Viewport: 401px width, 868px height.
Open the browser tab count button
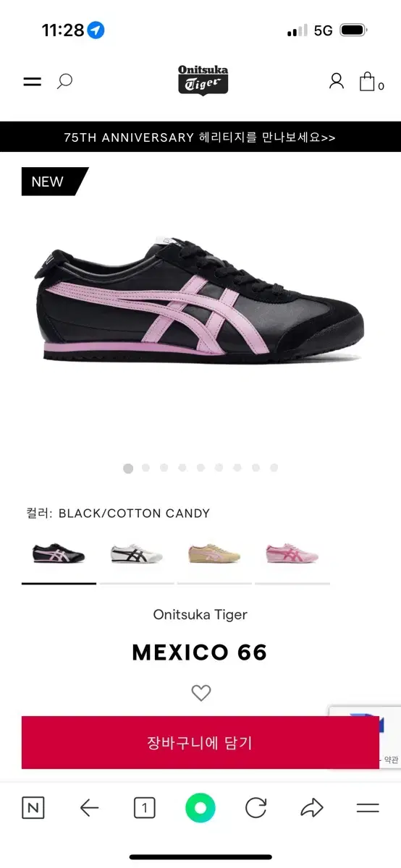pyautogui.click(x=144, y=808)
